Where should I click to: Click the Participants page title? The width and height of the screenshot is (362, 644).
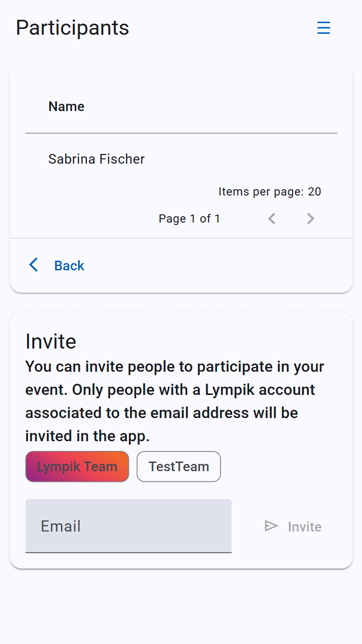click(72, 28)
